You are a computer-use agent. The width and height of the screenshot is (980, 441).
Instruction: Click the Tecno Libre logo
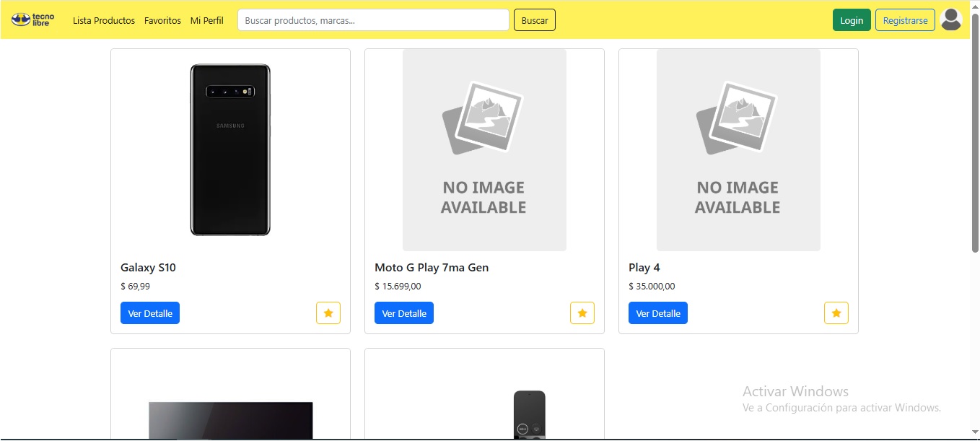32,19
